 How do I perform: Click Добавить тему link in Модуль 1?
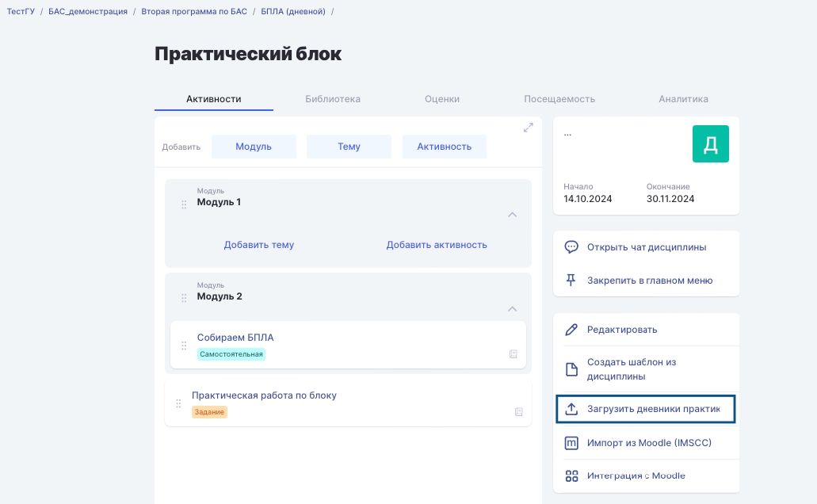pos(259,245)
